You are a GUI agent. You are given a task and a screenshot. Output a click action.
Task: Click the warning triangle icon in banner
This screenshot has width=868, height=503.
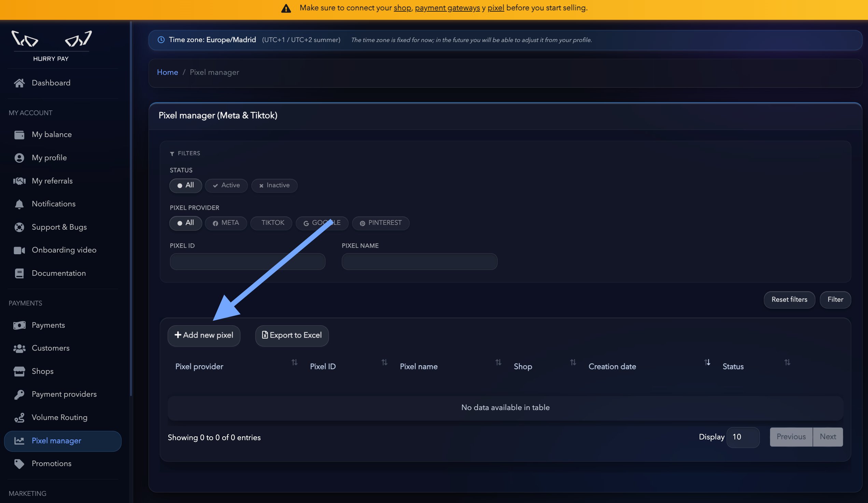286,8
